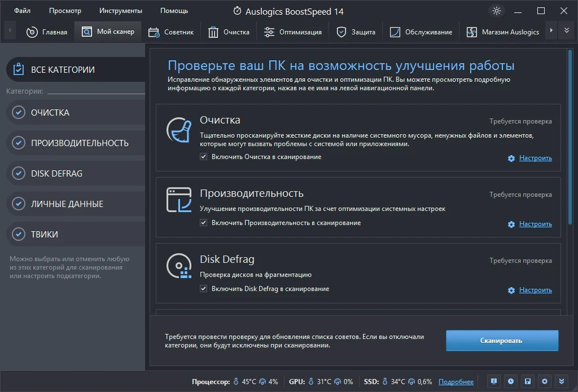Click gear icon beside Disk Defrag Настроить

coord(511,290)
